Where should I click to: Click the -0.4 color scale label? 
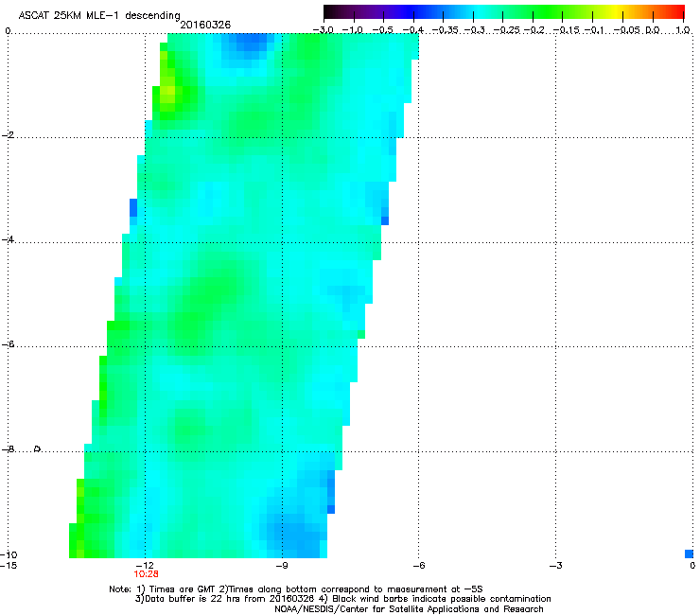(x=413, y=30)
